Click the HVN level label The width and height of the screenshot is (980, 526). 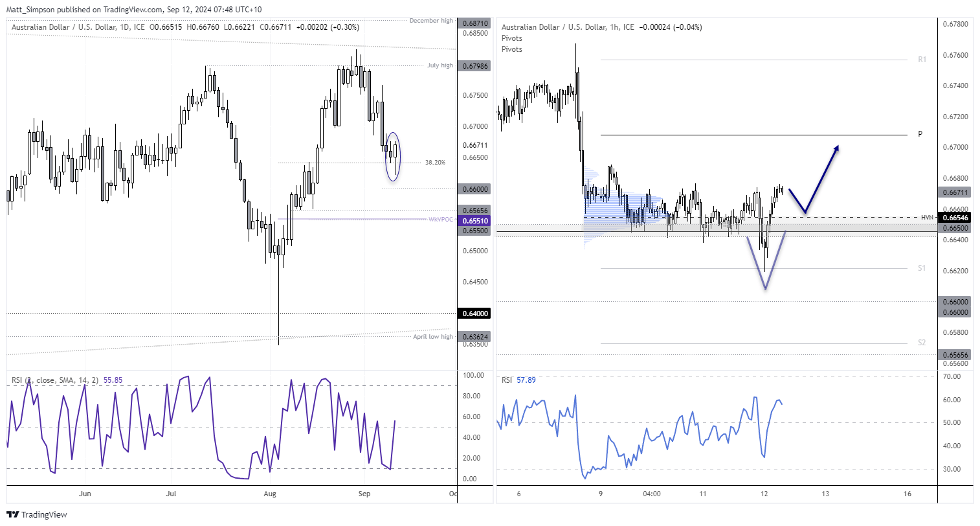(926, 218)
